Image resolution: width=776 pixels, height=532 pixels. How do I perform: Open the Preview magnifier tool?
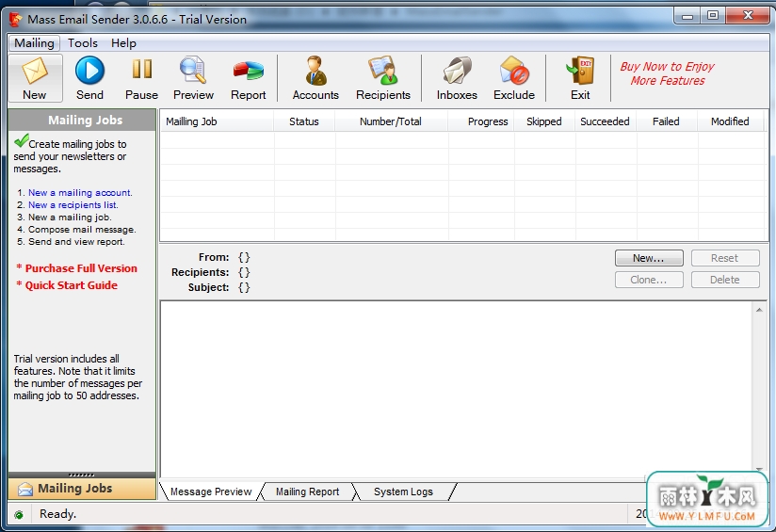[193, 71]
